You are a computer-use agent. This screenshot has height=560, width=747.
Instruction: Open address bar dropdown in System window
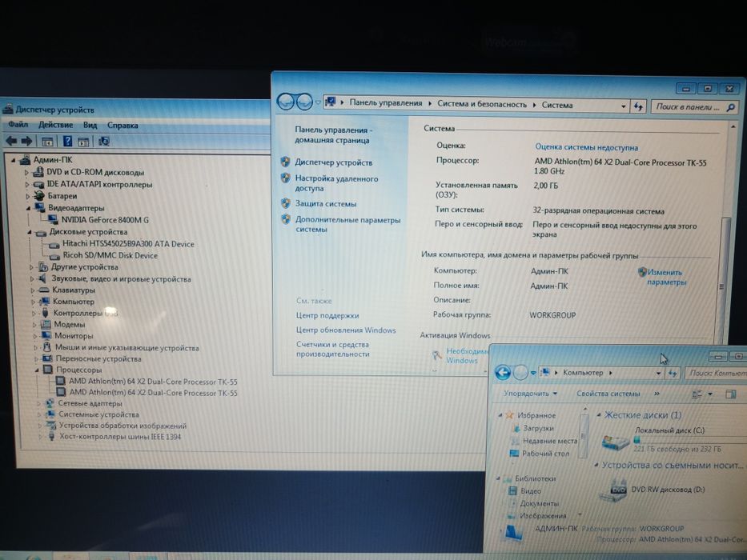[623, 106]
